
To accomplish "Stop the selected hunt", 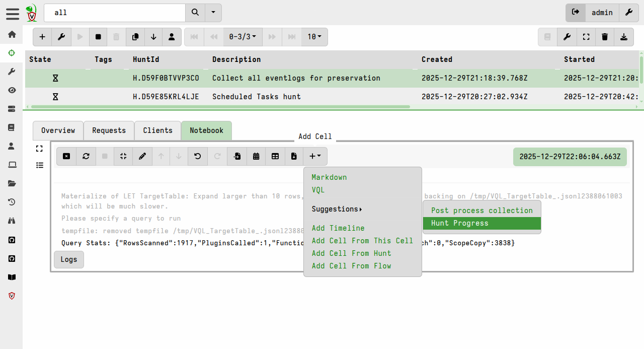I will tap(98, 37).
